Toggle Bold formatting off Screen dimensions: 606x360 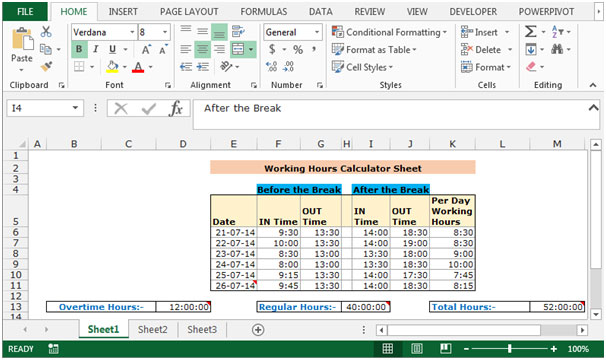tap(79, 49)
